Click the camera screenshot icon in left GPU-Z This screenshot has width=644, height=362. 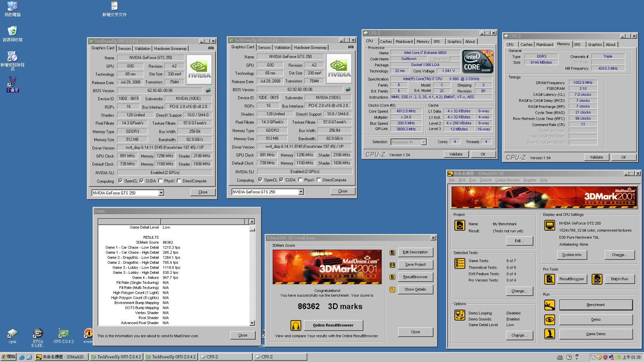coord(211,48)
